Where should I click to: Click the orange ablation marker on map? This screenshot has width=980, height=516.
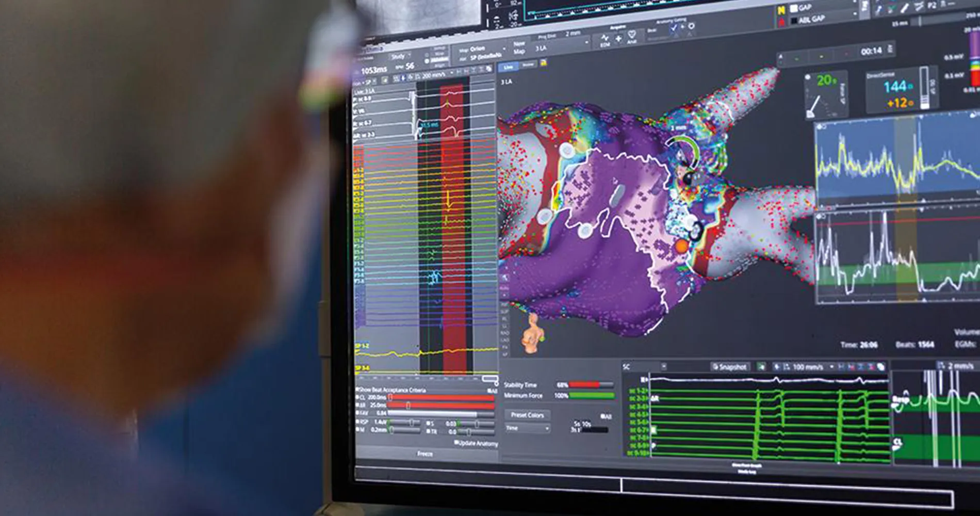click(682, 246)
